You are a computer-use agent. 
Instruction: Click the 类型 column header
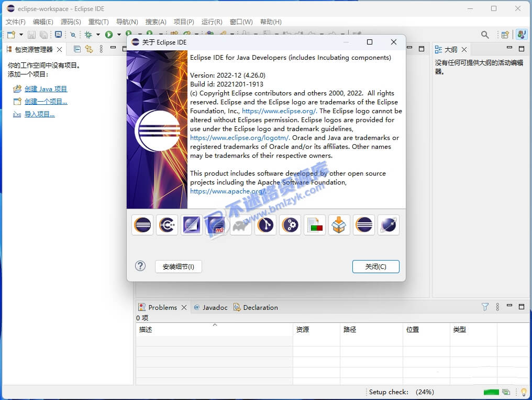(474, 329)
